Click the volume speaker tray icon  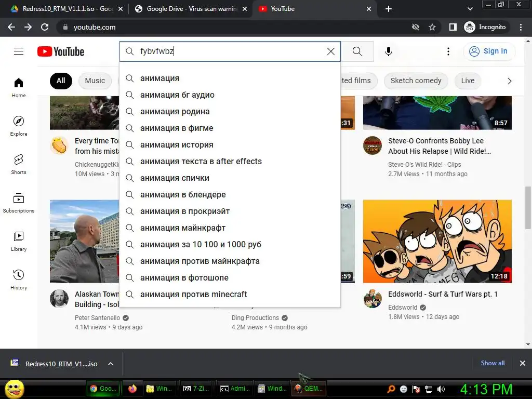(441, 389)
